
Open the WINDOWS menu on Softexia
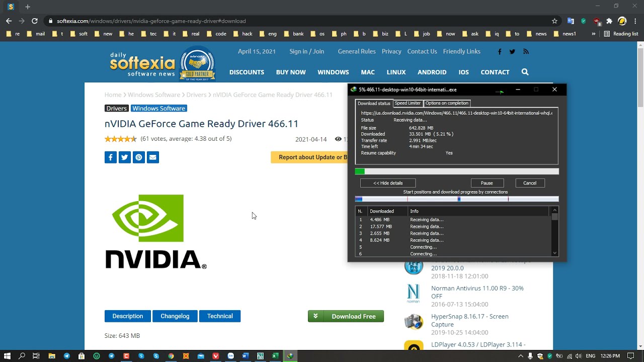(x=333, y=72)
